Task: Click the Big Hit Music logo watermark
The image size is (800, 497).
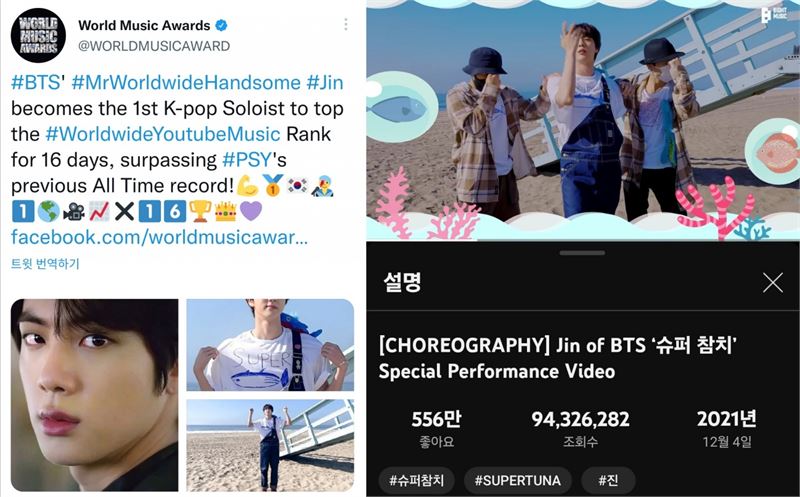Action: click(774, 15)
